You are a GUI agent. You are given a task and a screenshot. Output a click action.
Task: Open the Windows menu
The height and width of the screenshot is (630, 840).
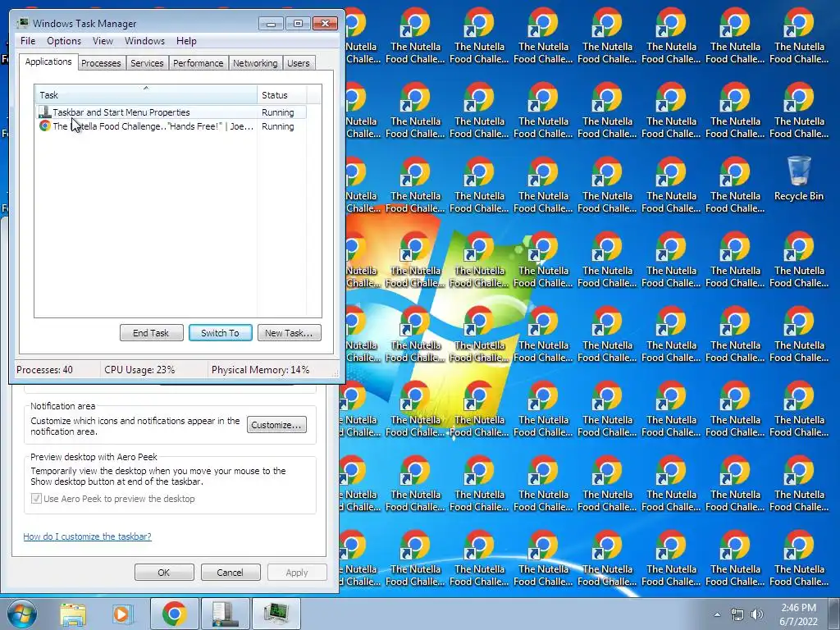click(144, 41)
